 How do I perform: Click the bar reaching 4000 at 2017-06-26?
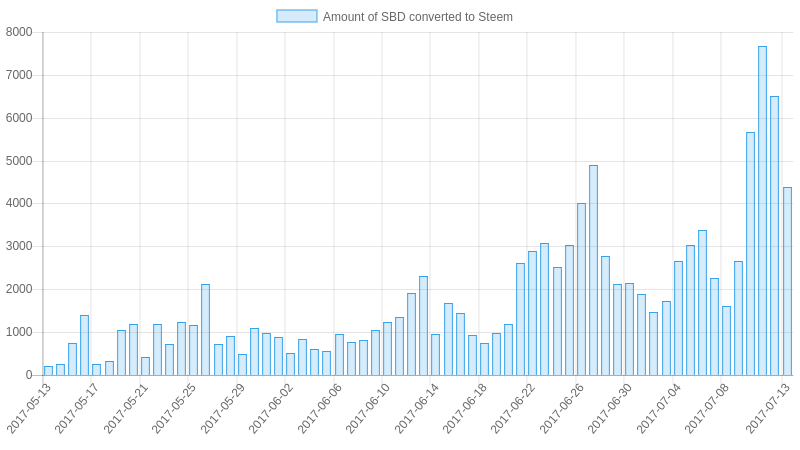pyautogui.click(x=581, y=289)
